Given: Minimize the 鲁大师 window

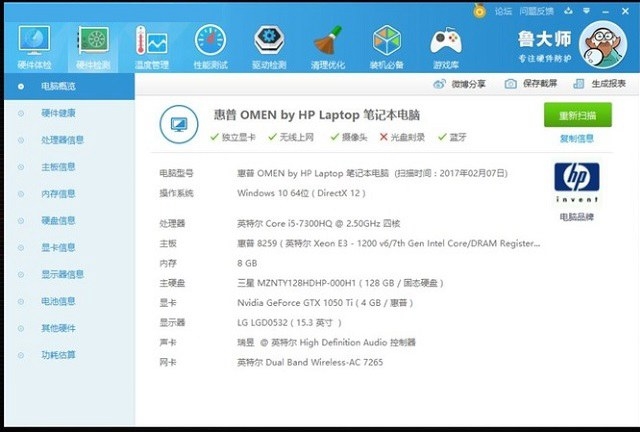Looking at the screenshot, I should tap(606, 11).
